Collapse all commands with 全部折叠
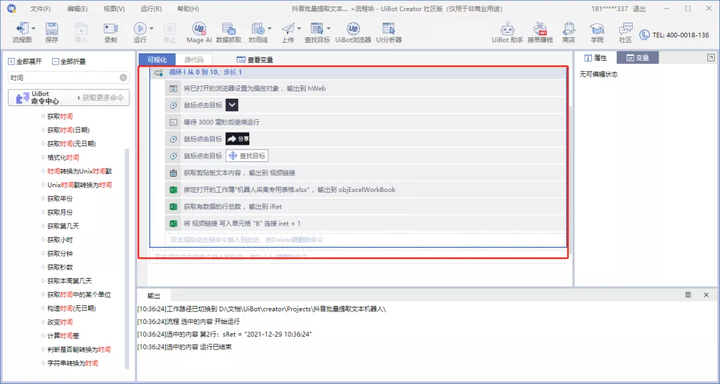Image resolution: width=720 pixels, height=384 pixels. [69, 62]
